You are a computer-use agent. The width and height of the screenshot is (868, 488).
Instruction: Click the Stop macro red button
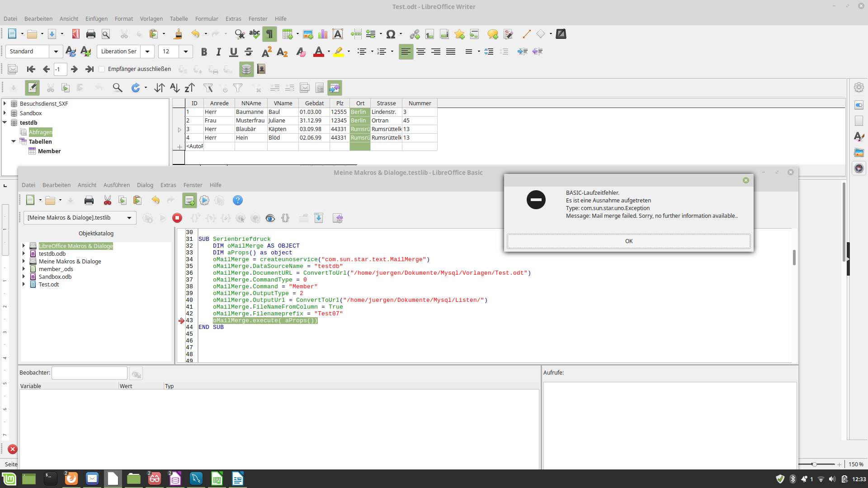tap(177, 218)
